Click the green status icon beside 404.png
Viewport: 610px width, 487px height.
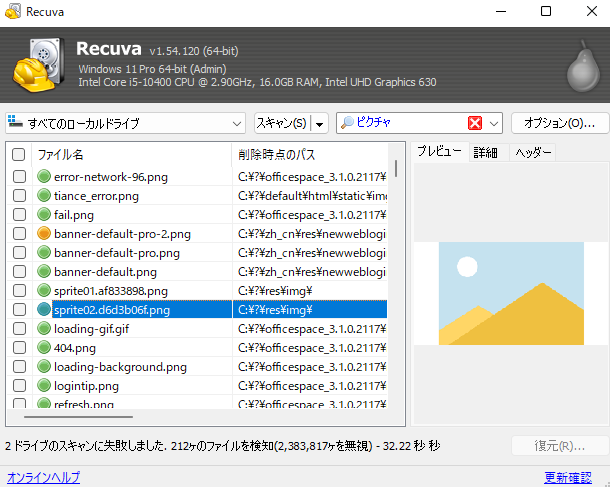point(44,348)
